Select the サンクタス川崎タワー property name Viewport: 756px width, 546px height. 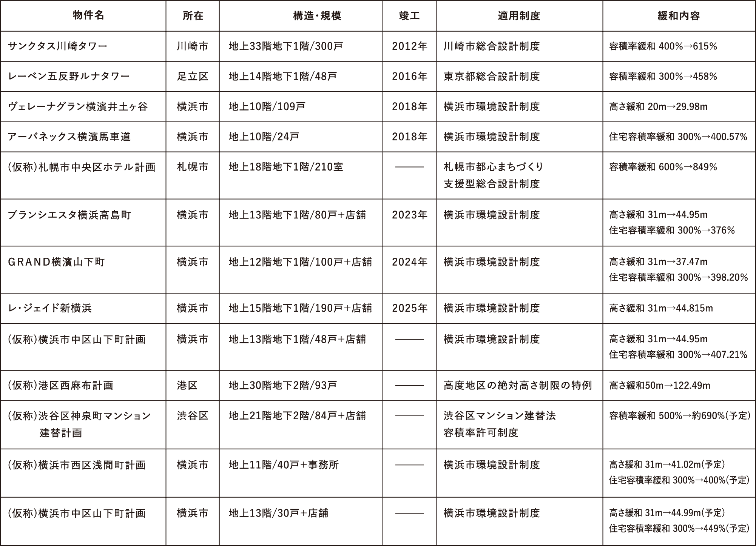click(x=57, y=46)
